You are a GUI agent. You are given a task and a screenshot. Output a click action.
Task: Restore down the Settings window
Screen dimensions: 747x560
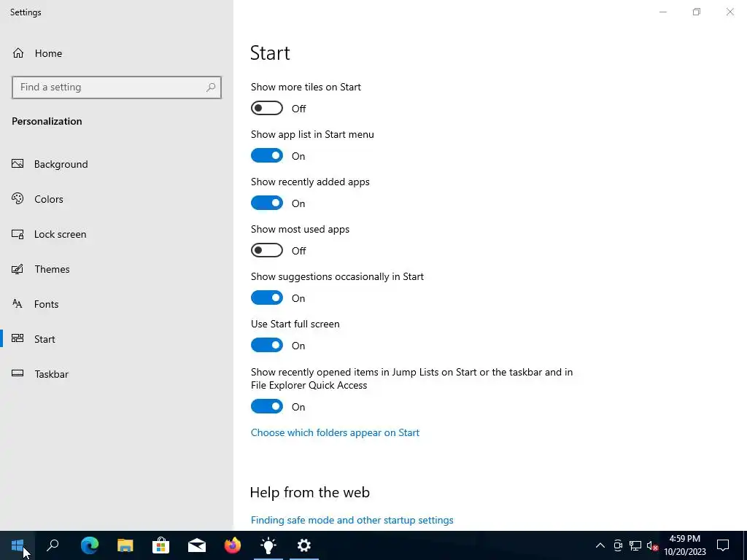point(697,12)
